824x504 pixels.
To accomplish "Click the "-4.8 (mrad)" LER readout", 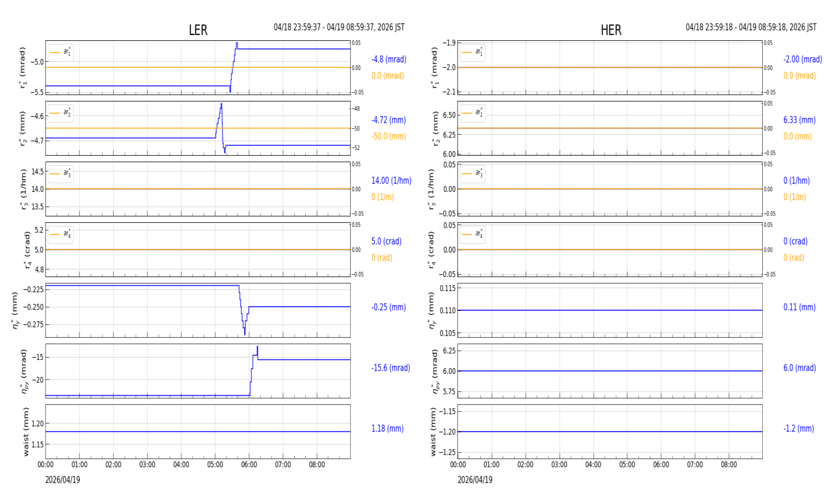I will pos(389,60).
